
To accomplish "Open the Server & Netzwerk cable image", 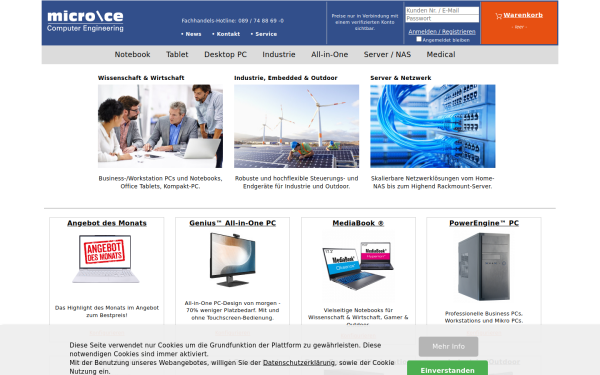I will tap(433, 126).
